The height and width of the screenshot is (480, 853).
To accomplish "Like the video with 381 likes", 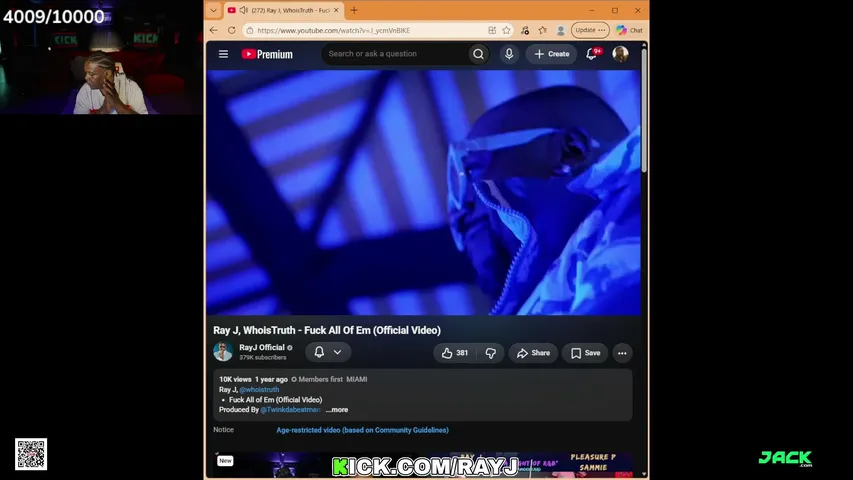I will (455, 353).
